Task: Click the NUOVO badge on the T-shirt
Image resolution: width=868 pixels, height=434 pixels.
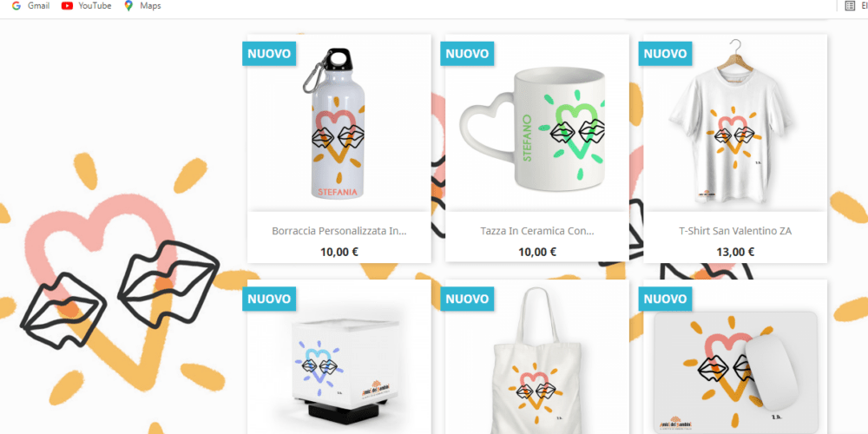Action: [666, 54]
